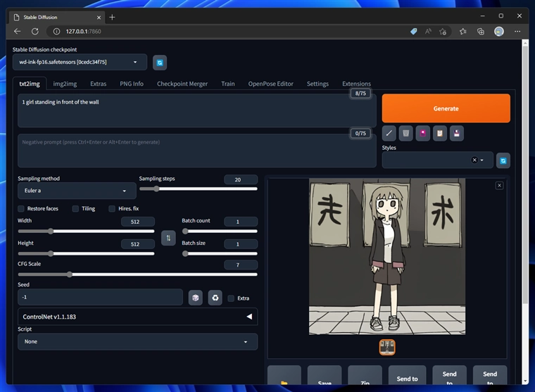The height and width of the screenshot is (392, 535).
Task: Open the Stable Diffusion checkpoint dropdown
Action: 80,63
